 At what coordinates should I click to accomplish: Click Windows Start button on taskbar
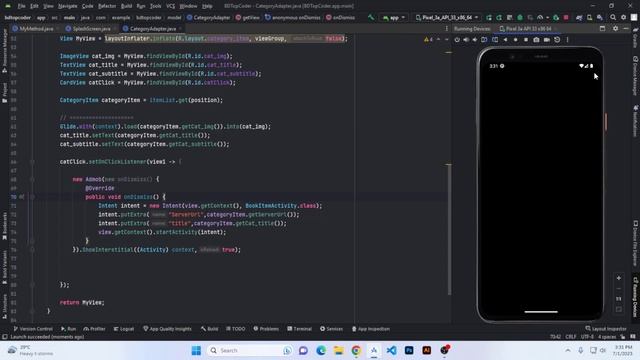pos(196,350)
